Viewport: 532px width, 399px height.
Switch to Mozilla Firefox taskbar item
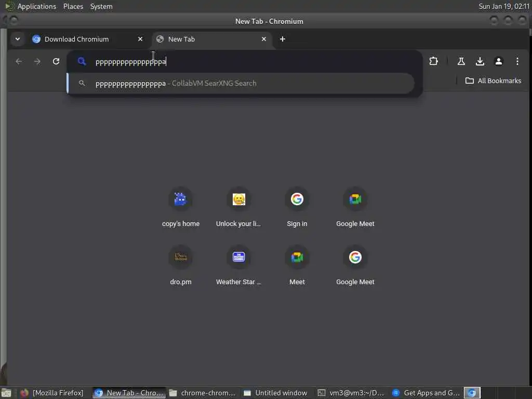coord(52,393)
